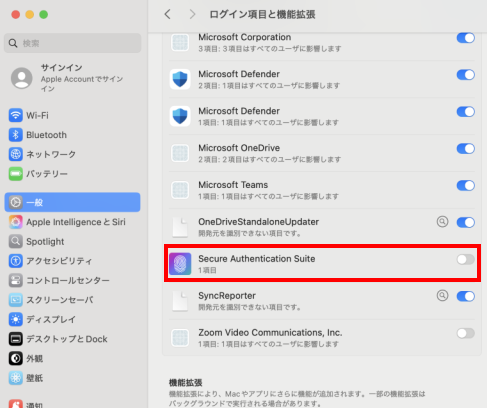Click the Zoom Video Communications app icon
This screenshot has height=408, width=487.
click(x=180, y=338)
